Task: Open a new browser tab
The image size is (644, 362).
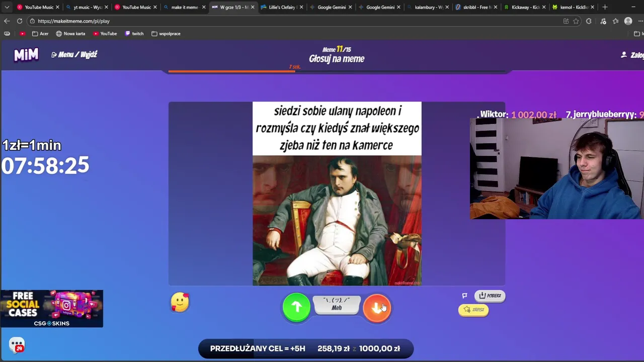Action: click(605, 7)
